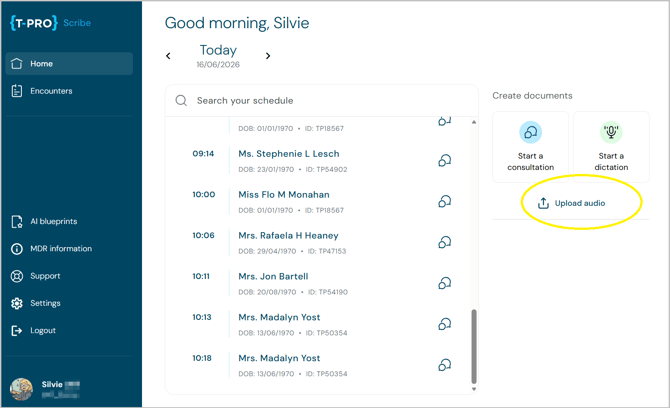The height and width of the screenshot is (408, 670).
Task: Go to next day with right chevron
Action: pos(268,56)
